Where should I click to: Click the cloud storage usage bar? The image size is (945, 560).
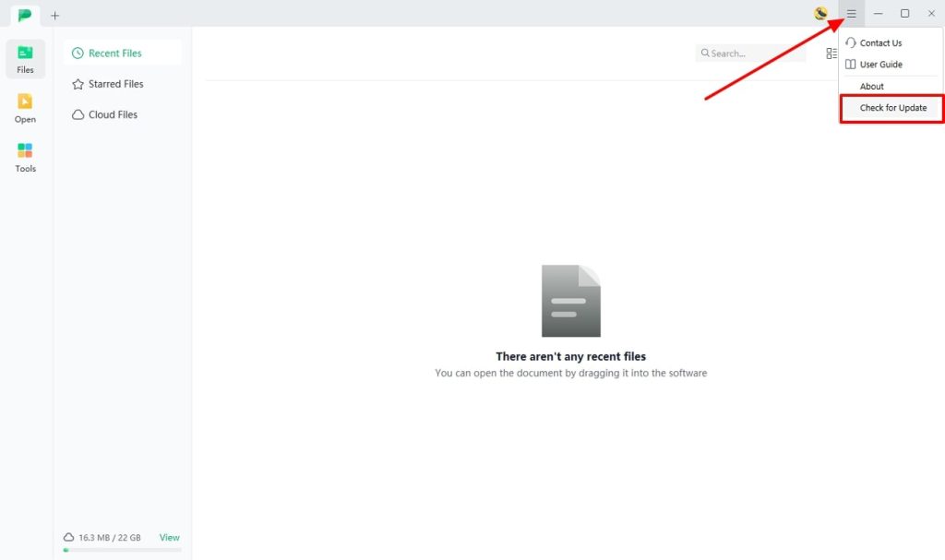click(x=123, y=550)
